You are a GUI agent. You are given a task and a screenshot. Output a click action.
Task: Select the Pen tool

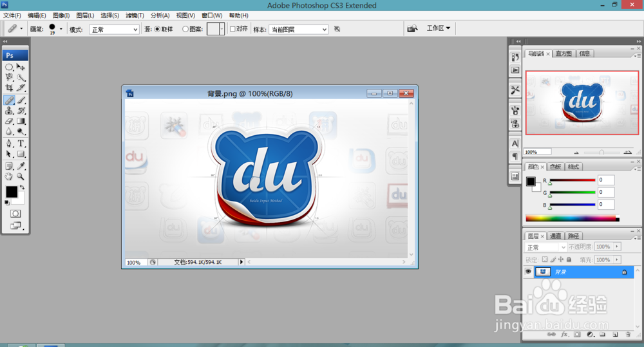9,144
